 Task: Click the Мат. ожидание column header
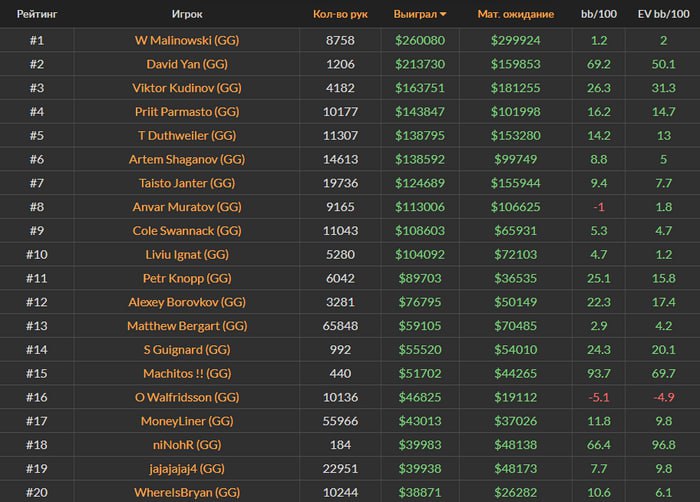[516, 14]
